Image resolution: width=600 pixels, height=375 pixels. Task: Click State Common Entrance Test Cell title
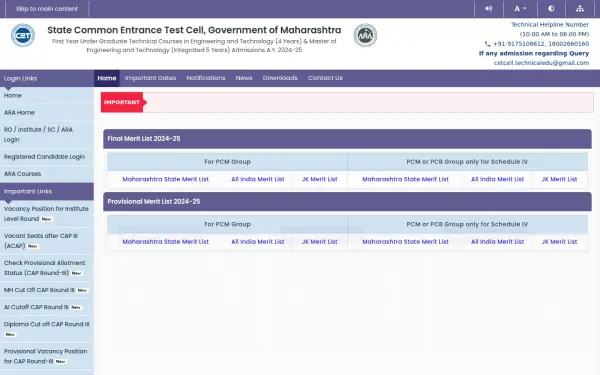pos(194,30)
